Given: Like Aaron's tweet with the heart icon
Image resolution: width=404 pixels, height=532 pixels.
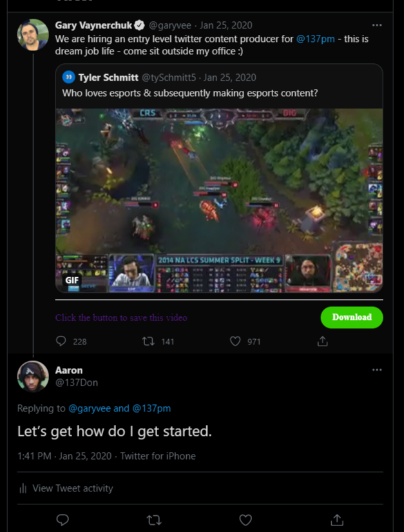Looking at the screenshot, I should (x=245, y=520).
